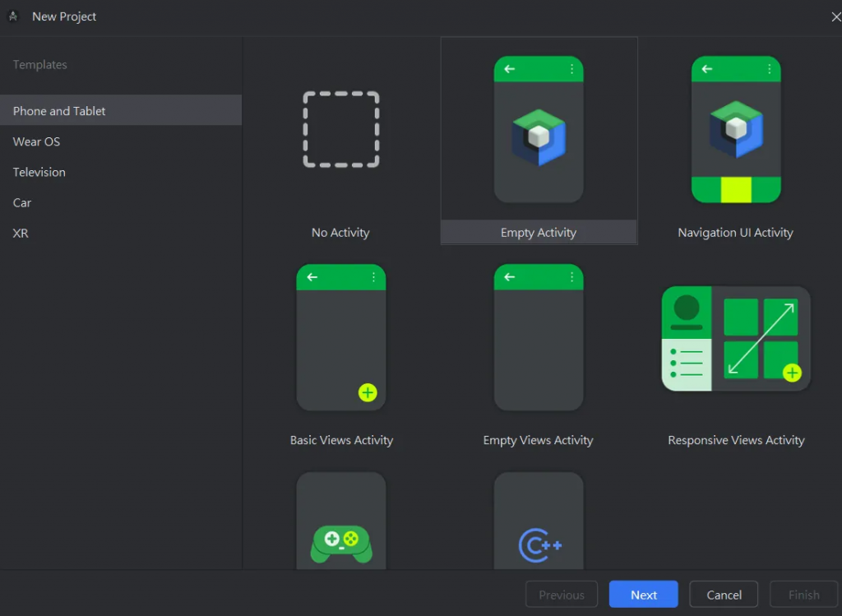Image resolution: width=842 pixels, height=616 pixels.
Task: Choose the C++ template icon
Action: click(x=539, y=521)
